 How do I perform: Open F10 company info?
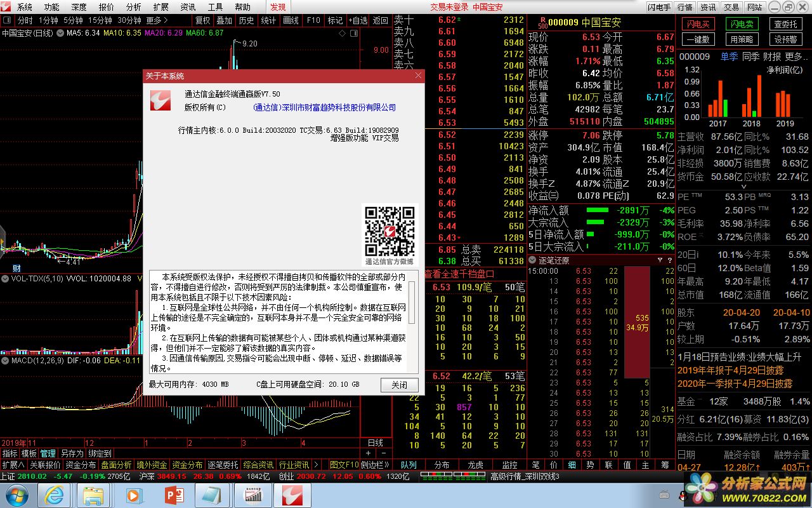pos(313,20)
